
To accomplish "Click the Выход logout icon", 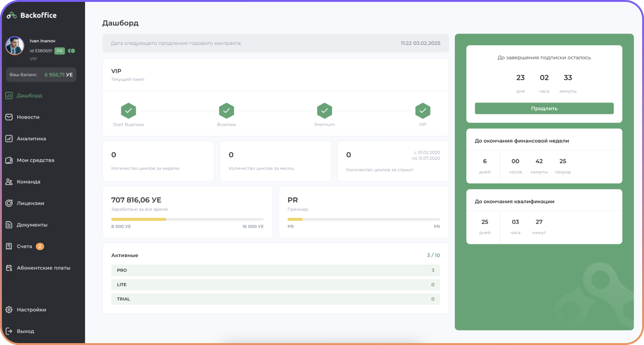I will (x=9, y=331).
